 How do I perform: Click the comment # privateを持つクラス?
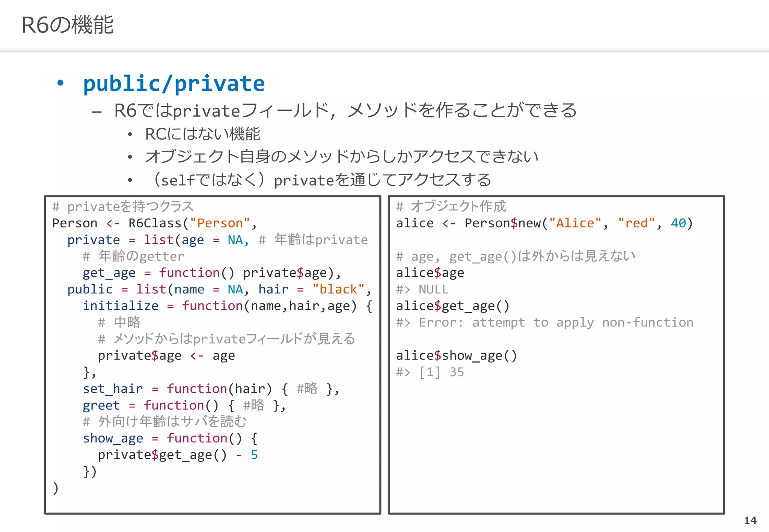click(123, 206)
